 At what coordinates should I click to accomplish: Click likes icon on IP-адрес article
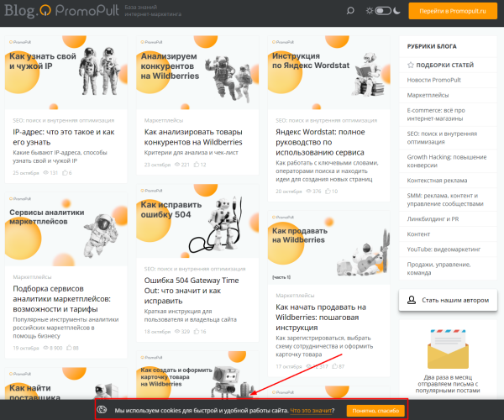pyautogui.click(x=64, y=173)
